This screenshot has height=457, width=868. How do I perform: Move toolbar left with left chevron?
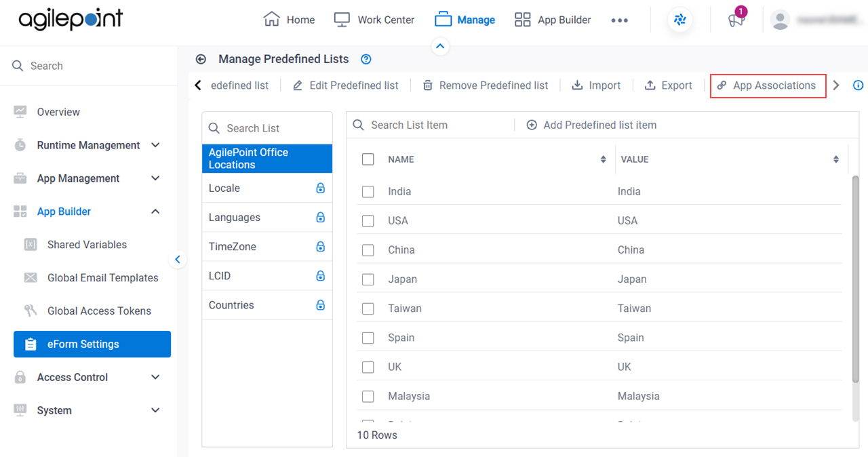click(x=198, y=85)
